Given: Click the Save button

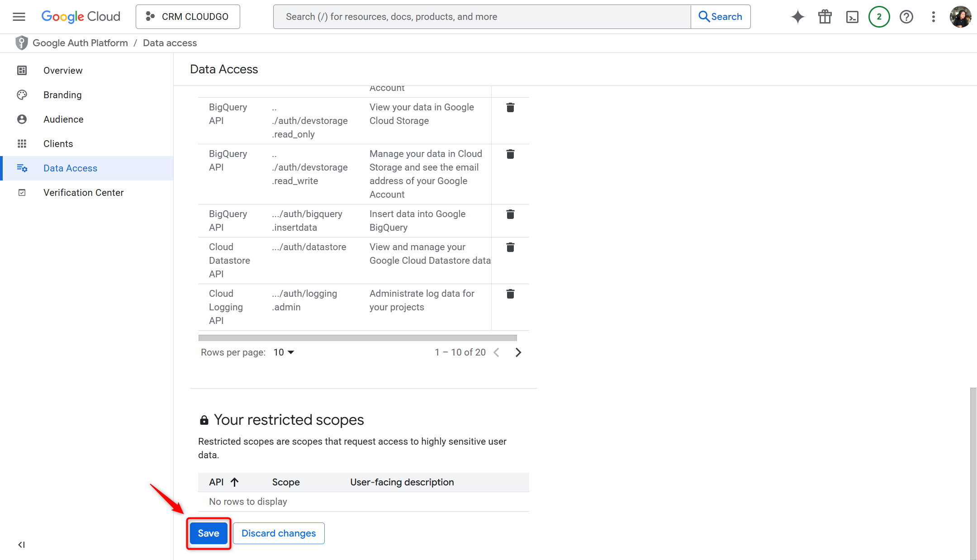Looking at the screenshot, I should coord(209,533).
